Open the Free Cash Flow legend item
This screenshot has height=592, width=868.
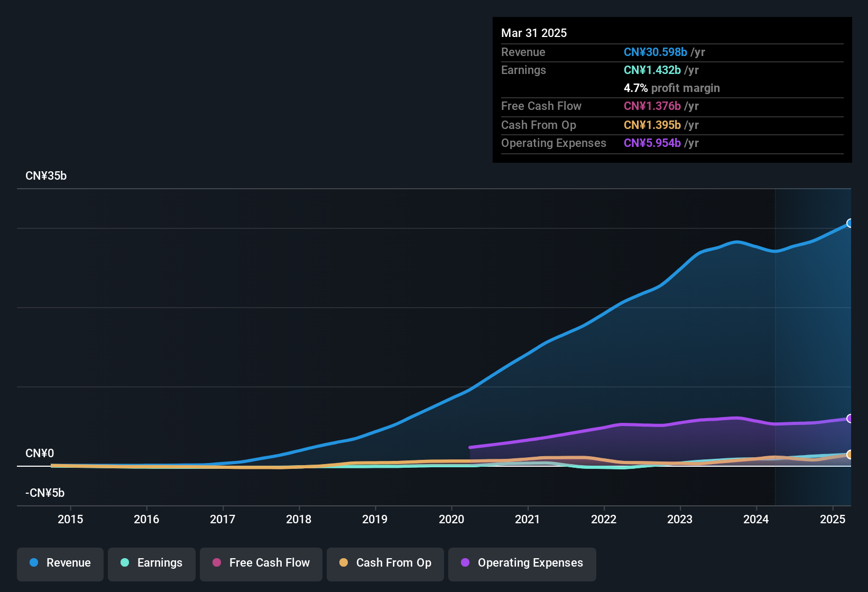tap(261, 563)
